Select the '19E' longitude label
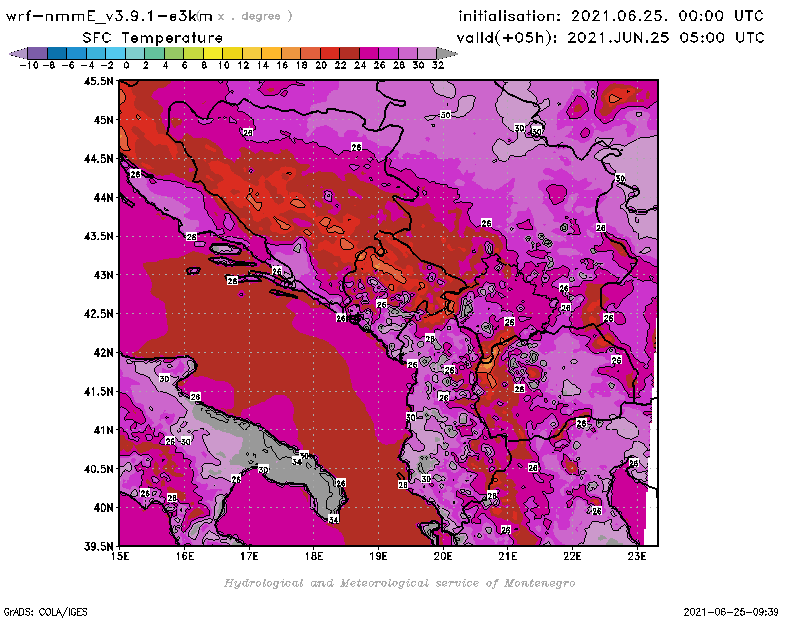 click(378, 556)
